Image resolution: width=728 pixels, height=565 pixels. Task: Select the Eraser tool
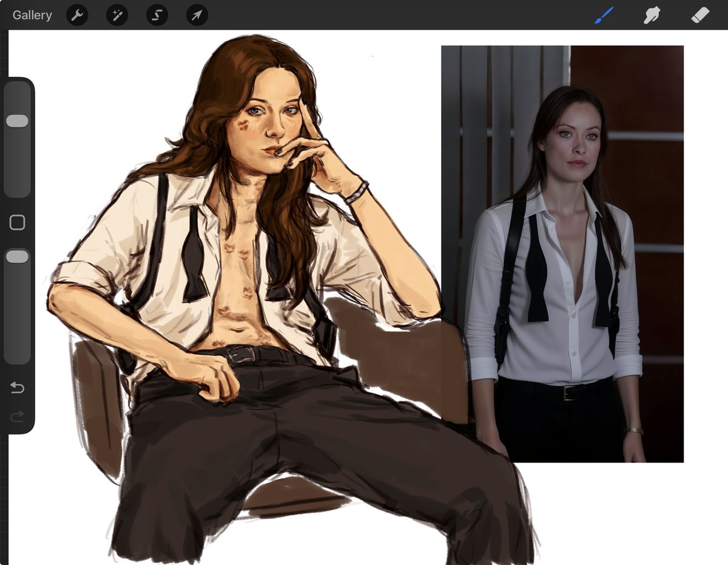coord(700,15)
